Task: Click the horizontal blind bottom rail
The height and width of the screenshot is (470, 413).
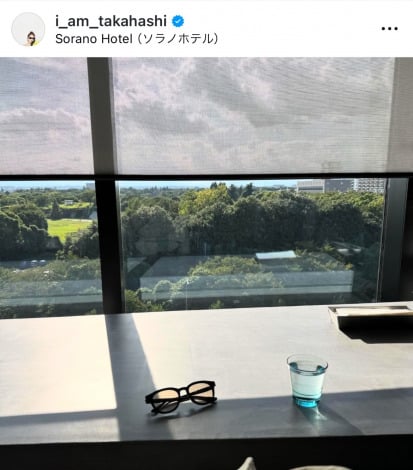Action: click(207, 176)
